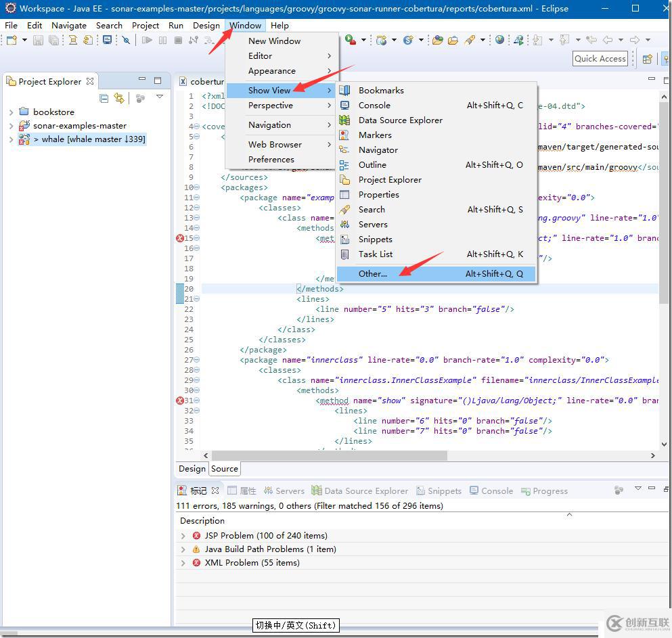The height and width of the screenshot is (638, 672).
Task: Click the Open Task folder toolbar icon
Action: pos(453,41)
